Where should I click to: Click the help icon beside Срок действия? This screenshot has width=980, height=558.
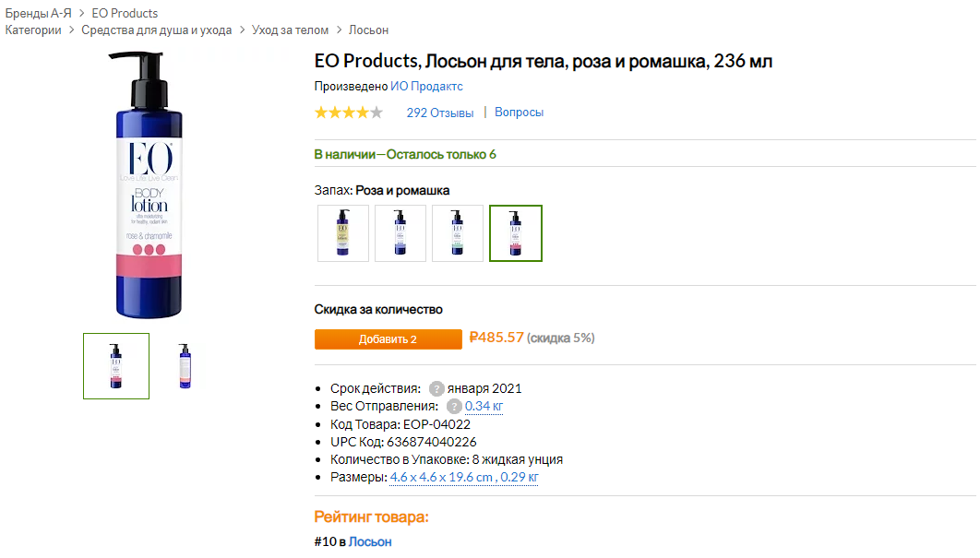point(436,388)
